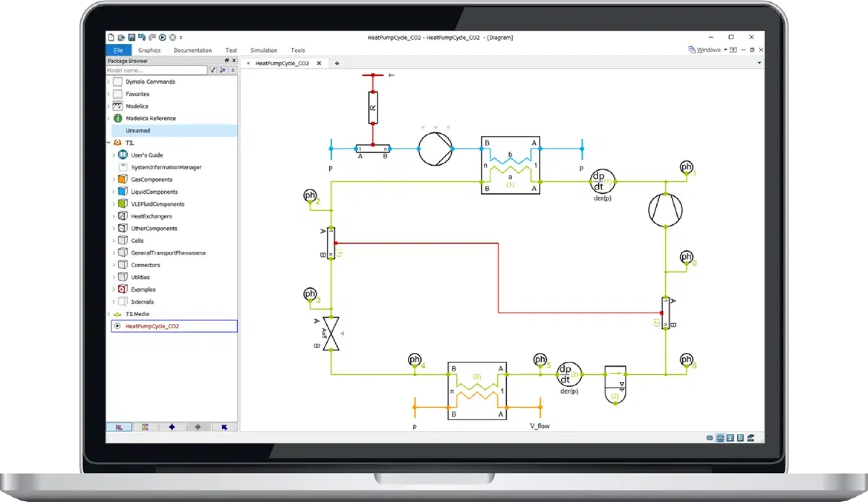Switch to the Graphics ribbon tab
Screen dimensions: 868x502
[149, 50]
